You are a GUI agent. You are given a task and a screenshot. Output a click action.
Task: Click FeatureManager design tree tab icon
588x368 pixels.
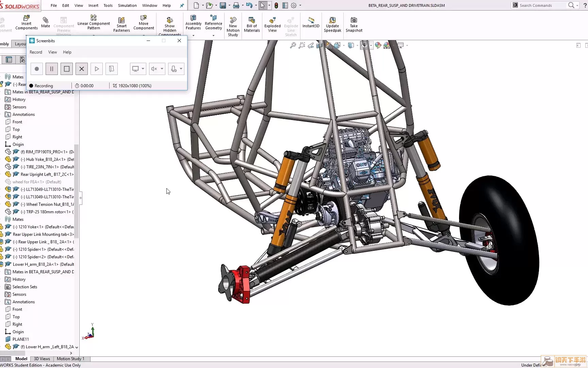coord(9,60)
